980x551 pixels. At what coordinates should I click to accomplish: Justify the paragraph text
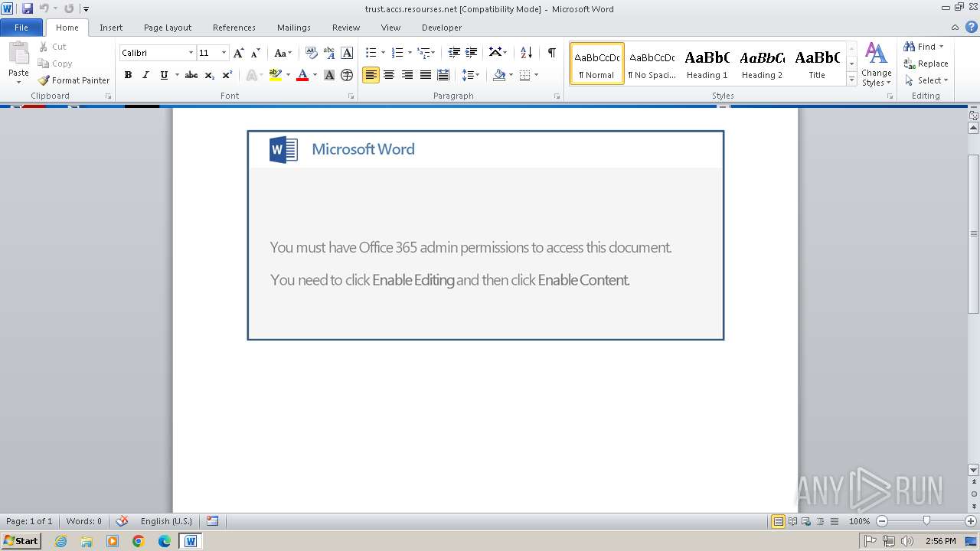425,75
